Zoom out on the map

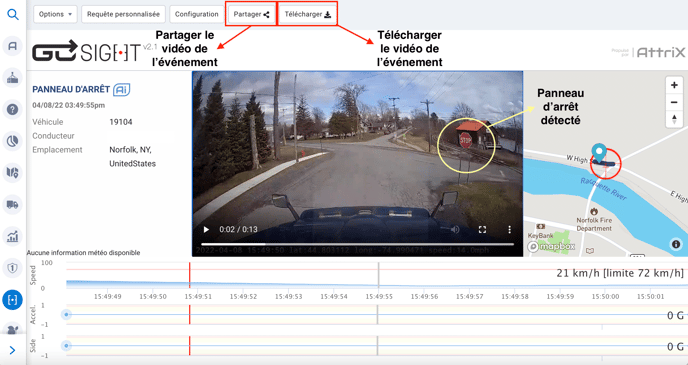coord(674,103)
